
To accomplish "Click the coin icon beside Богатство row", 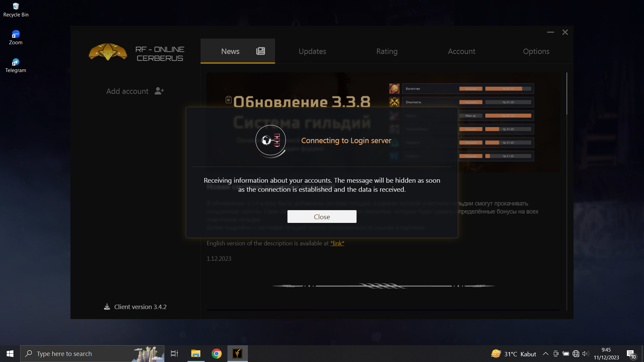I will point(394,88).
